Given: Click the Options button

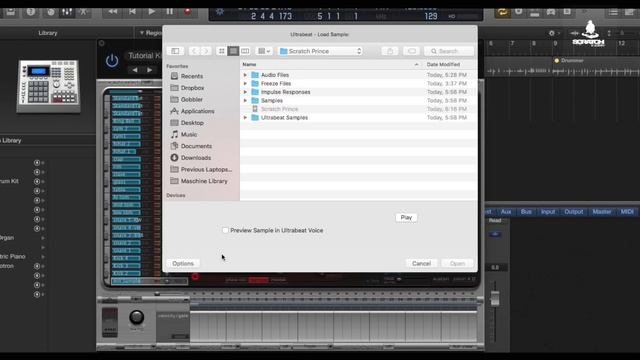Looking at the screenshot, I should tap(183, 264).
